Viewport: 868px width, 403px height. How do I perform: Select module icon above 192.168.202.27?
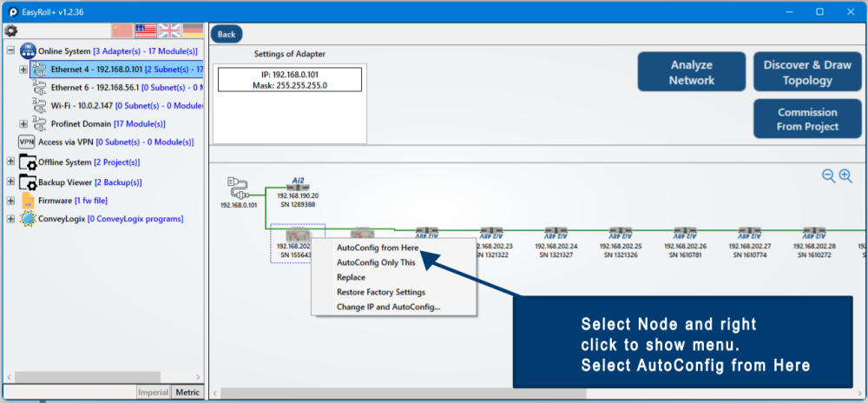click(750, 233)
